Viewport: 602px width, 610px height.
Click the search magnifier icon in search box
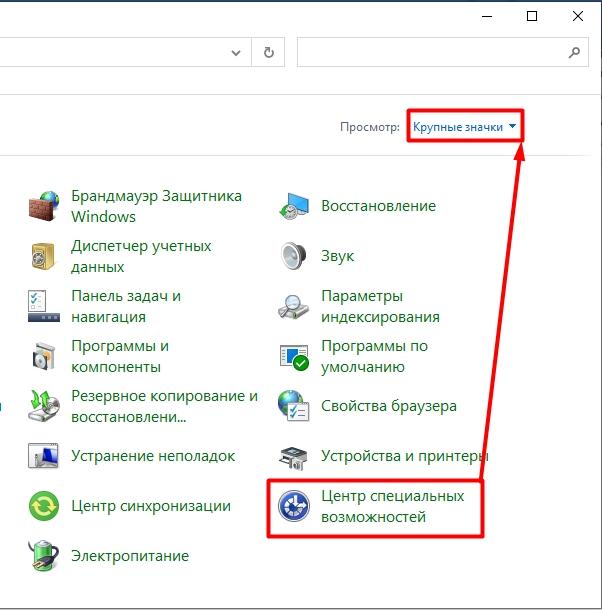[x=574, y=52]
